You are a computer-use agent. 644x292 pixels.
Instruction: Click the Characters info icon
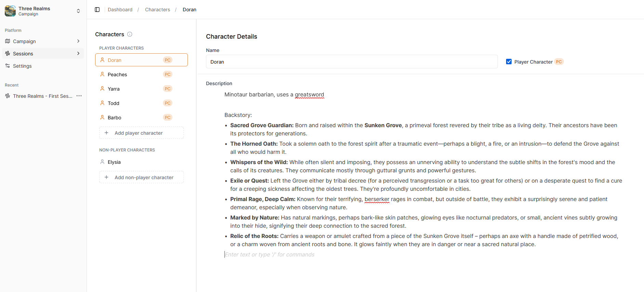pos(130,34)
